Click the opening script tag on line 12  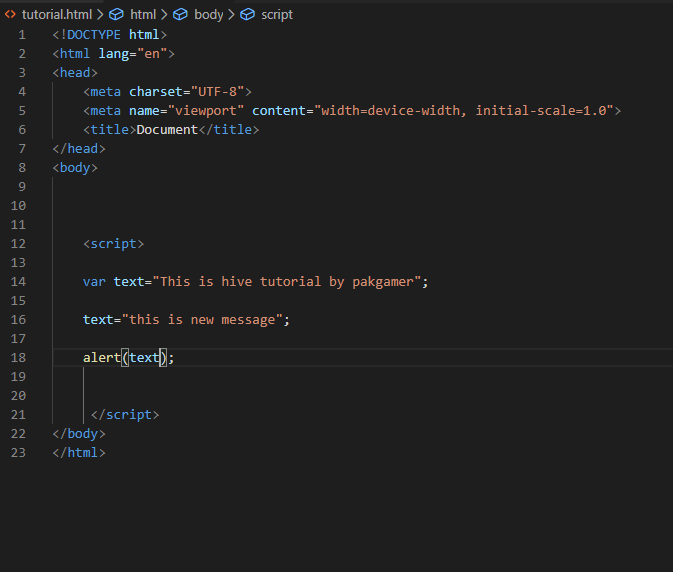pos(114,244)
